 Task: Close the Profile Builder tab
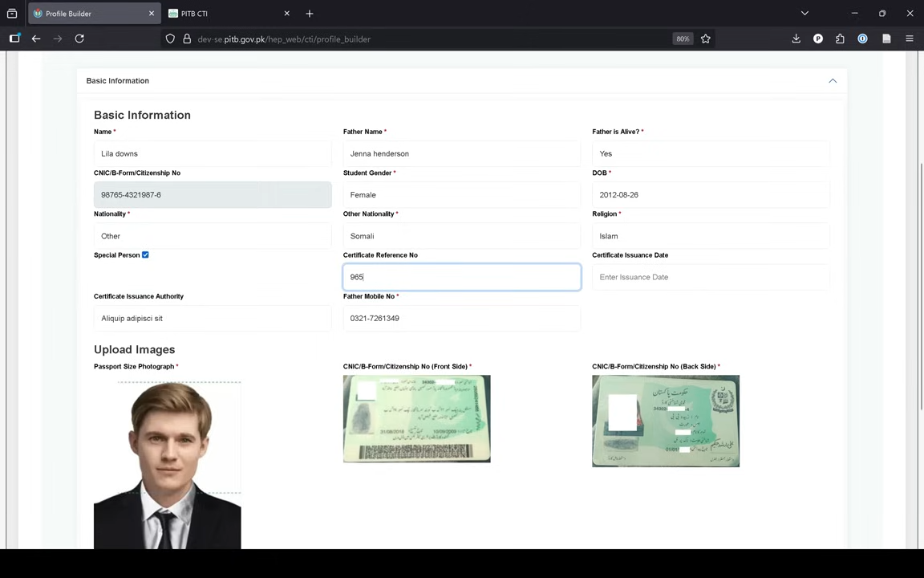click(152, 14)
